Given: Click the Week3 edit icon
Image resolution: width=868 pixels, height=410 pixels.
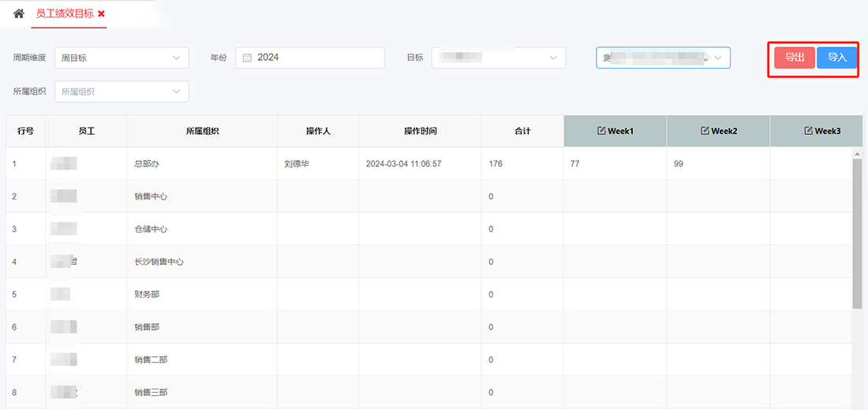Looking at the screenshot, I should [x=808, y=131].
